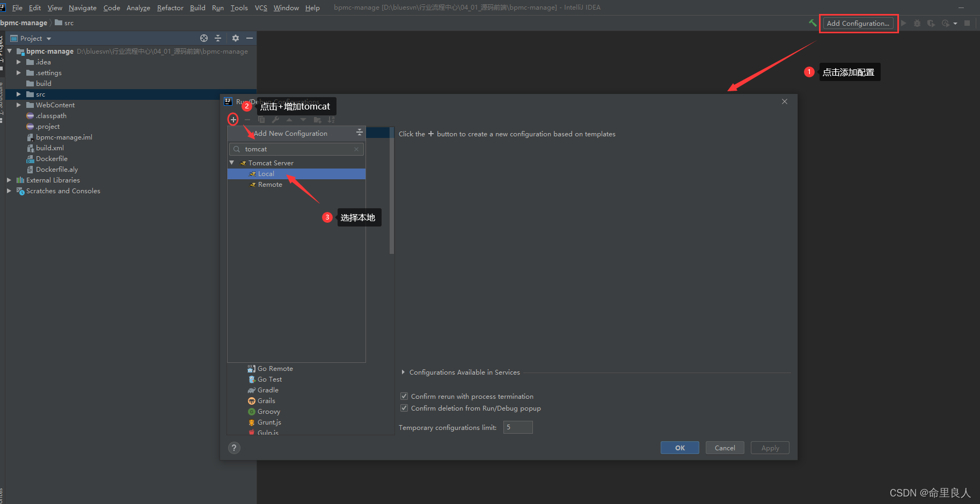
Task: Select Go Test configuration type
Action: click(265, 379)
